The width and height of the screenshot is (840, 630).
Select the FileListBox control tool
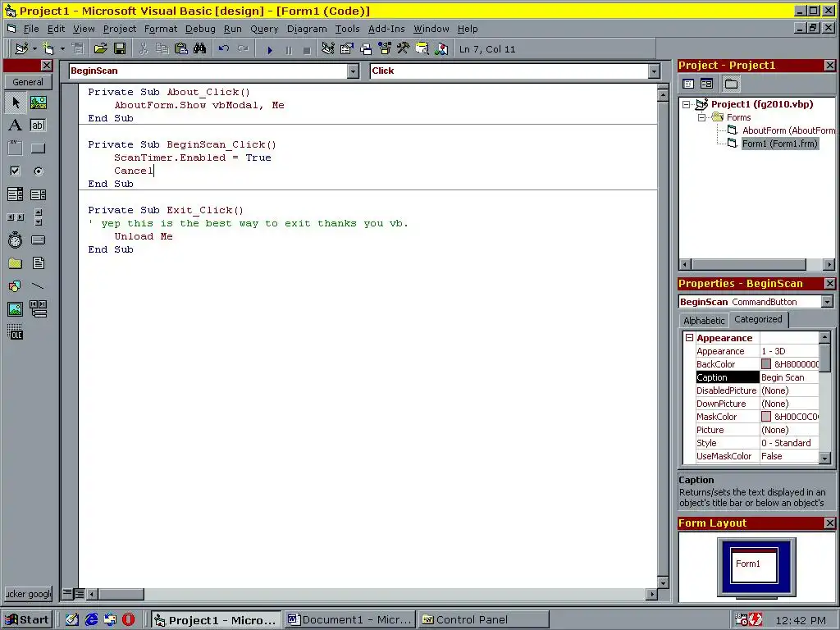[38, 263]
